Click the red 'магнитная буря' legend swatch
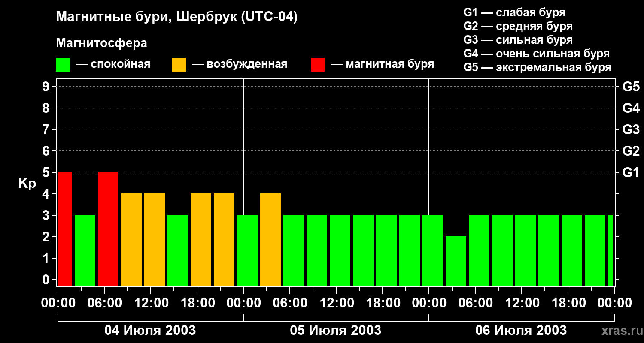 318,65
